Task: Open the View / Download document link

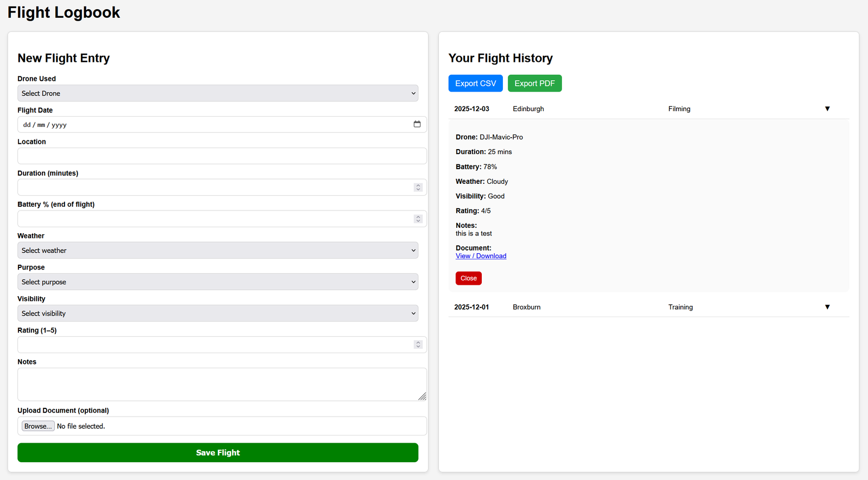Action: 481,256
